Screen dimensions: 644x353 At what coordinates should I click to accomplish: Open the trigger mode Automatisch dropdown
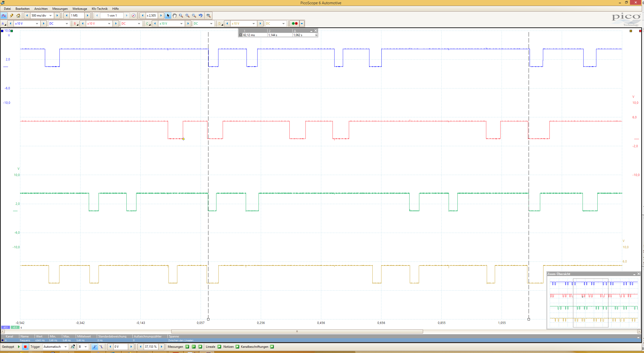pyautogui.click(x=66, y=347)
